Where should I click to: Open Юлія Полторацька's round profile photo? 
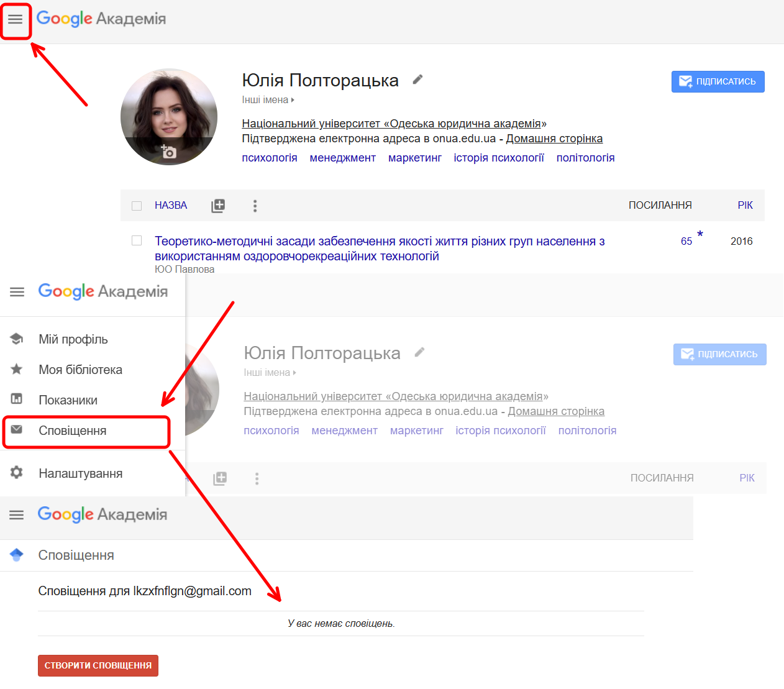pos(169,117)
